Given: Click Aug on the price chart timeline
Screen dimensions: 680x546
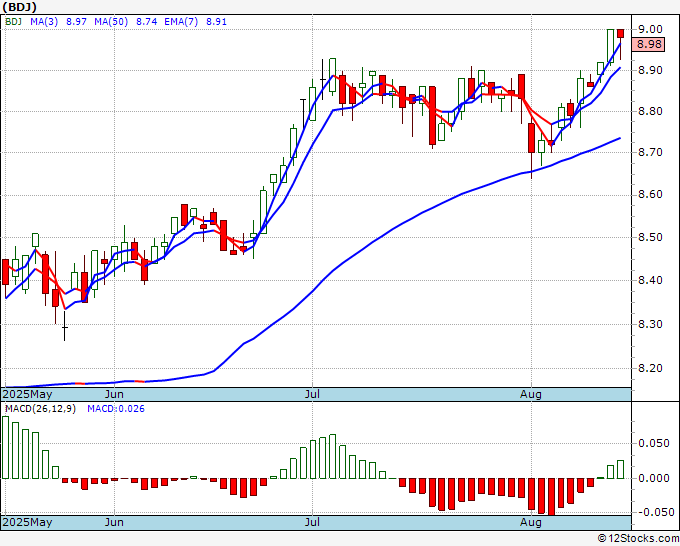Looking at the screenshot, I should coord(531,394).
